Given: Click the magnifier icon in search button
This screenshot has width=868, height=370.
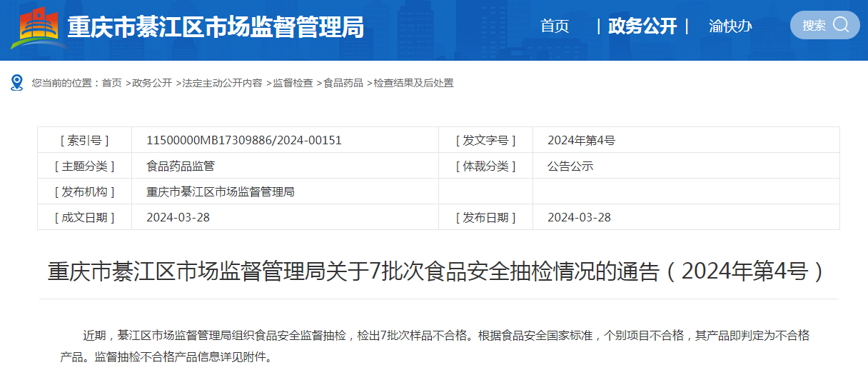Looking at the screenshot, I should click(841, 25).
